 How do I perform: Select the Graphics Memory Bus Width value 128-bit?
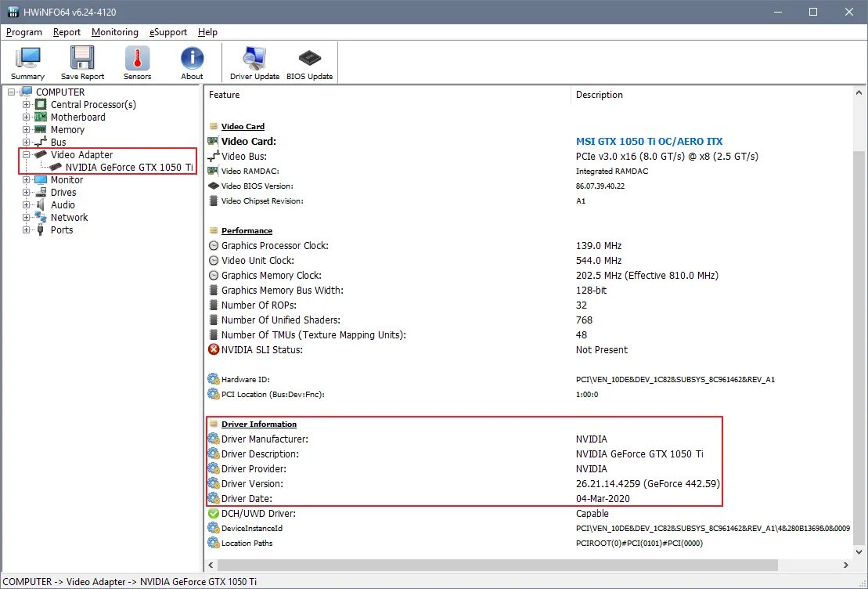coord(591,291)
